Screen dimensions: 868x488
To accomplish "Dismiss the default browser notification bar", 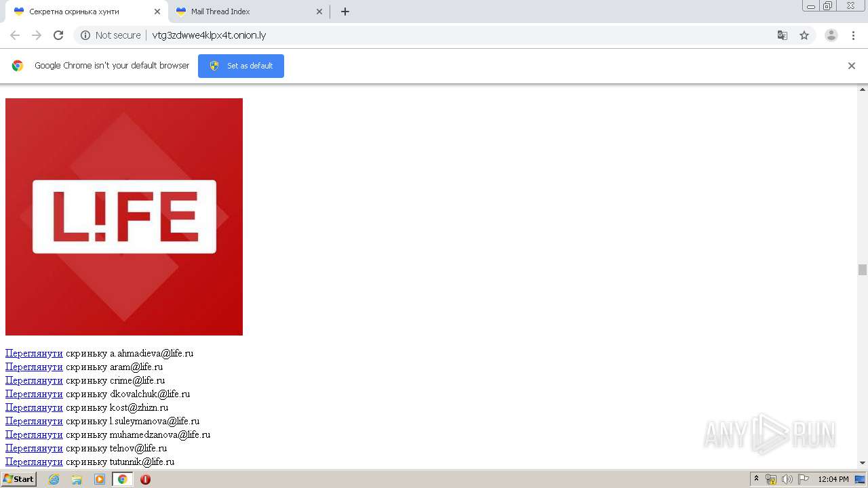I will [x=852, y=66].
